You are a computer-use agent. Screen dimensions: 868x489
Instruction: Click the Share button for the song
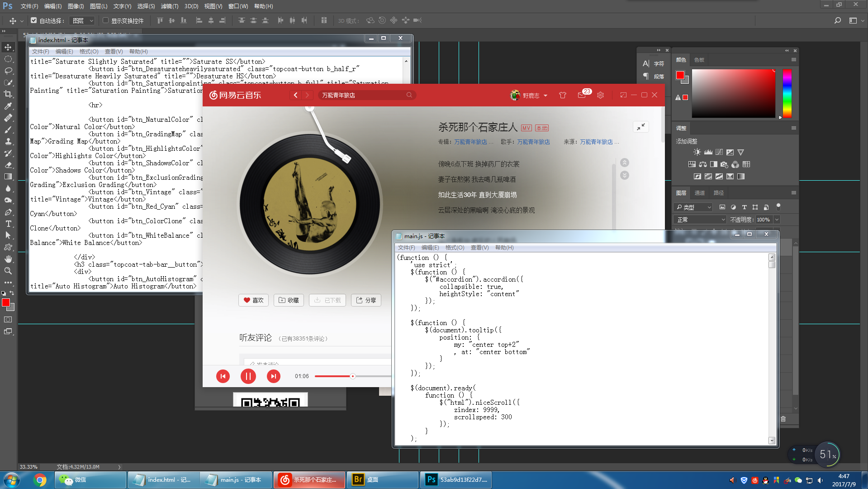pos(366,300)
